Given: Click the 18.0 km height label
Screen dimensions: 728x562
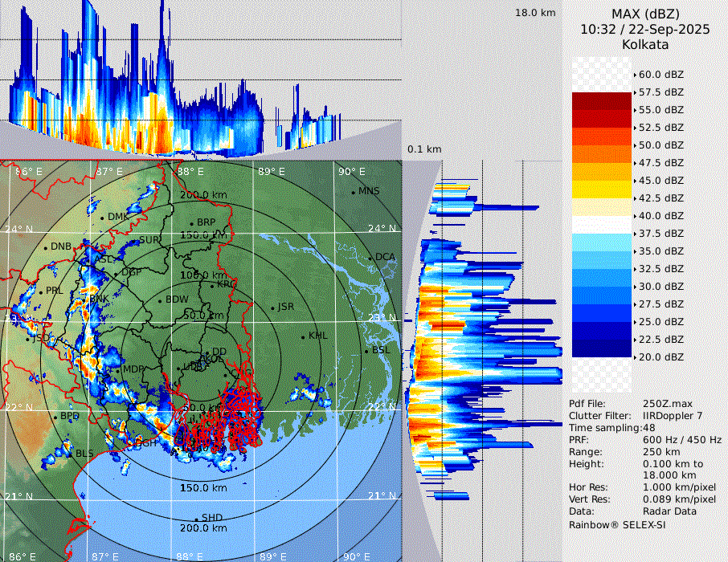Looking at the screenshot, I should pyautogui.click(x=535, y=13).
